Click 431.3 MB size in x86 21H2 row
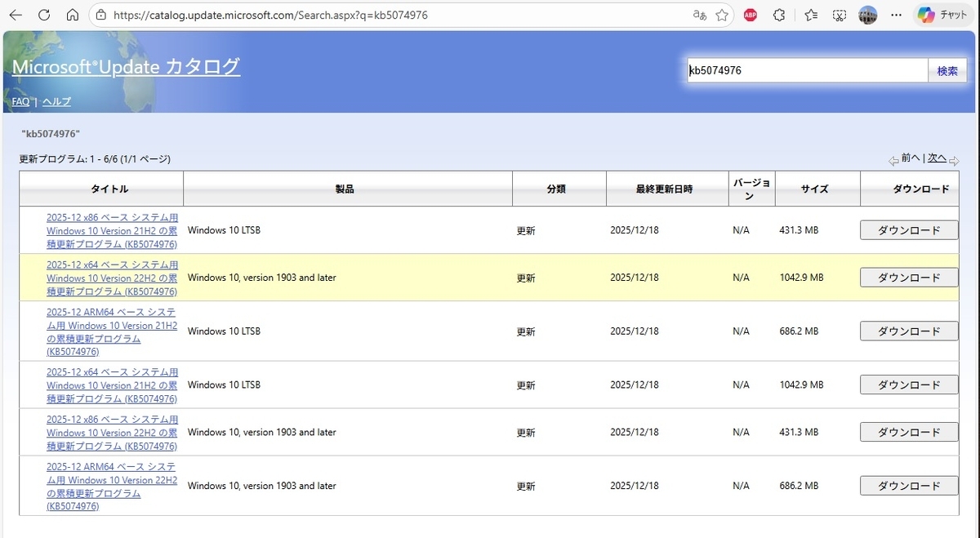 tap(799, 230)
